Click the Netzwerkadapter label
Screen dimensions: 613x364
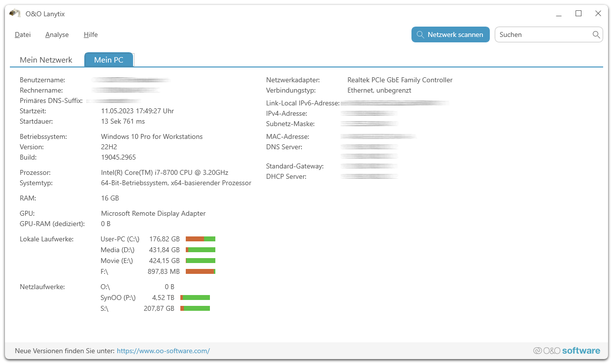[x=293, y=80]
